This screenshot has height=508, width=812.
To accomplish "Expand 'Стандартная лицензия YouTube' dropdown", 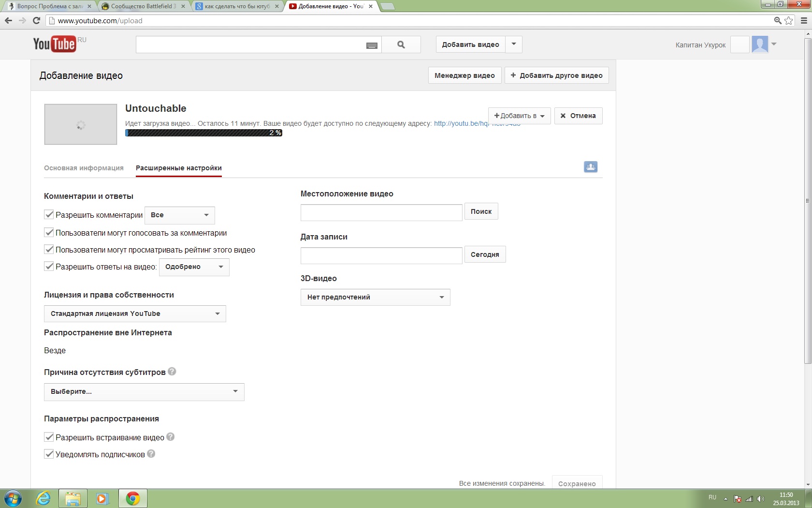I will tap(135, 314).
